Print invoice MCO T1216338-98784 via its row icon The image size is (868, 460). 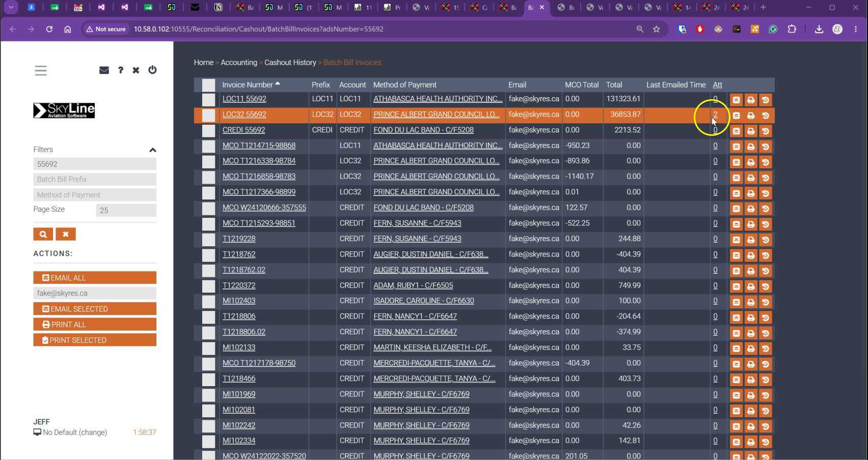coord(751,162)
